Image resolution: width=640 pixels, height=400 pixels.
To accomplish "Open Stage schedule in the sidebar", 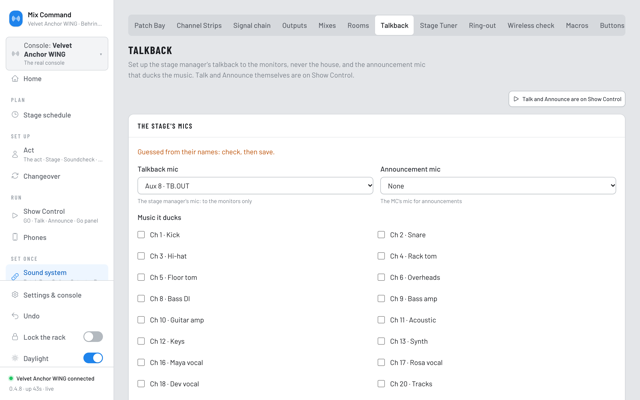I will tap(57, 115).
